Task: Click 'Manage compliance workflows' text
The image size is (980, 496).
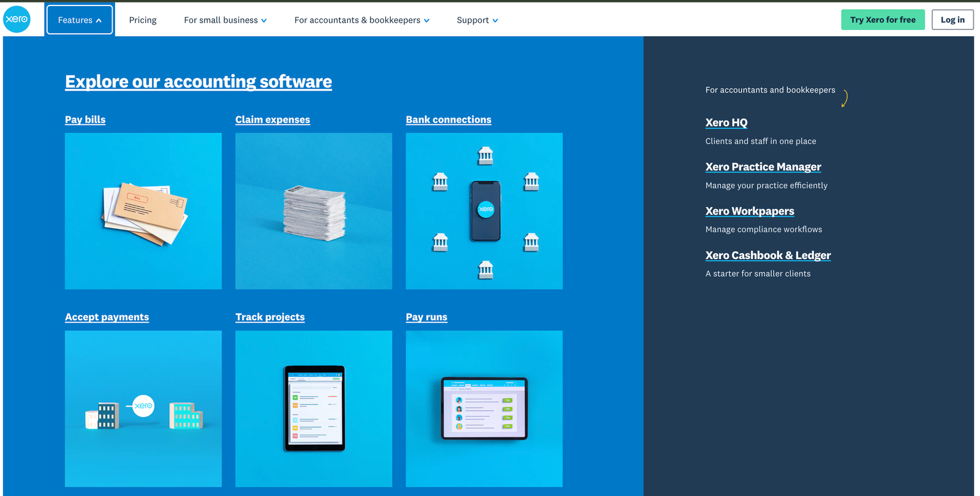Action: pyautogui.click(x=764, y=229)
